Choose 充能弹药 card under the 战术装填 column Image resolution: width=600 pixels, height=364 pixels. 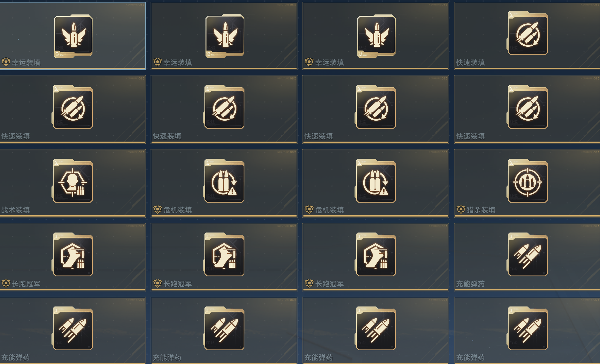click(73, 331)
